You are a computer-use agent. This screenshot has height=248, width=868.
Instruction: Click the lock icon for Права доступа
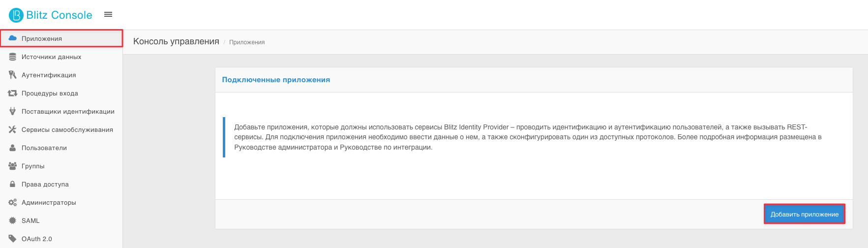(13, 184)
